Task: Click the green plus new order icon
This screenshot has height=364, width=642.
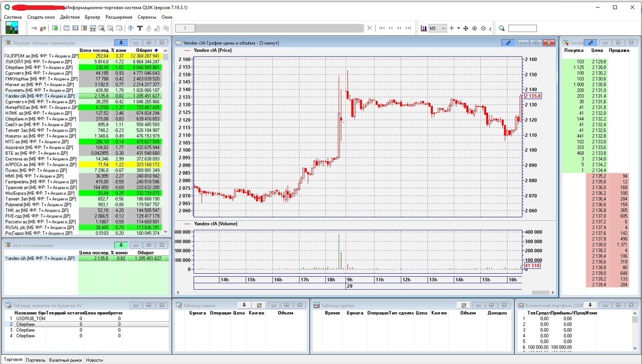Action: click(55, 28)
